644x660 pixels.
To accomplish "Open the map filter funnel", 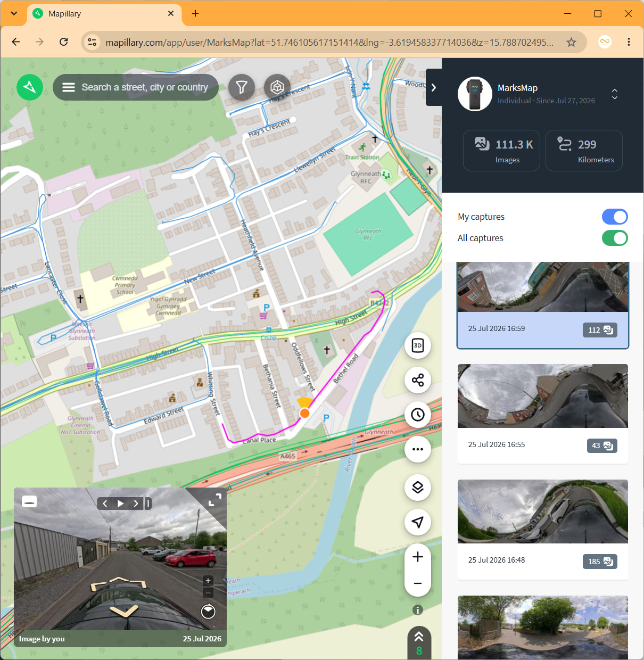I will [242, 87].
